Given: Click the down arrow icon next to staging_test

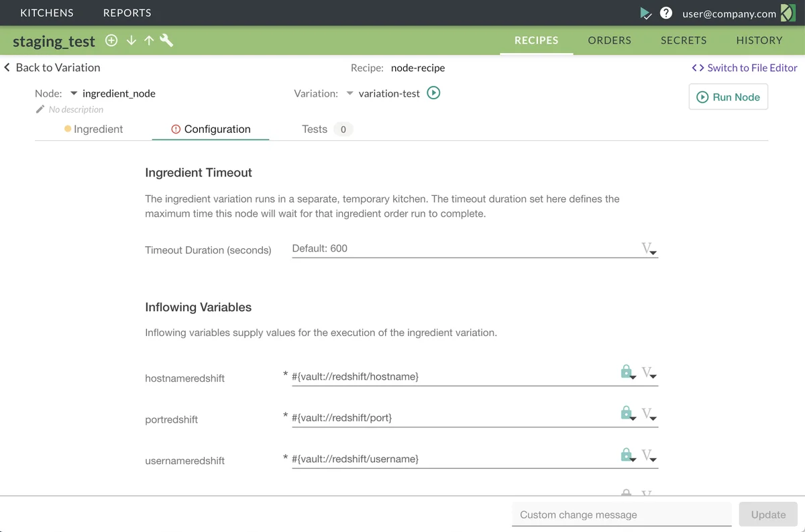Looking at the screenshot, I should tap(131, 41).
